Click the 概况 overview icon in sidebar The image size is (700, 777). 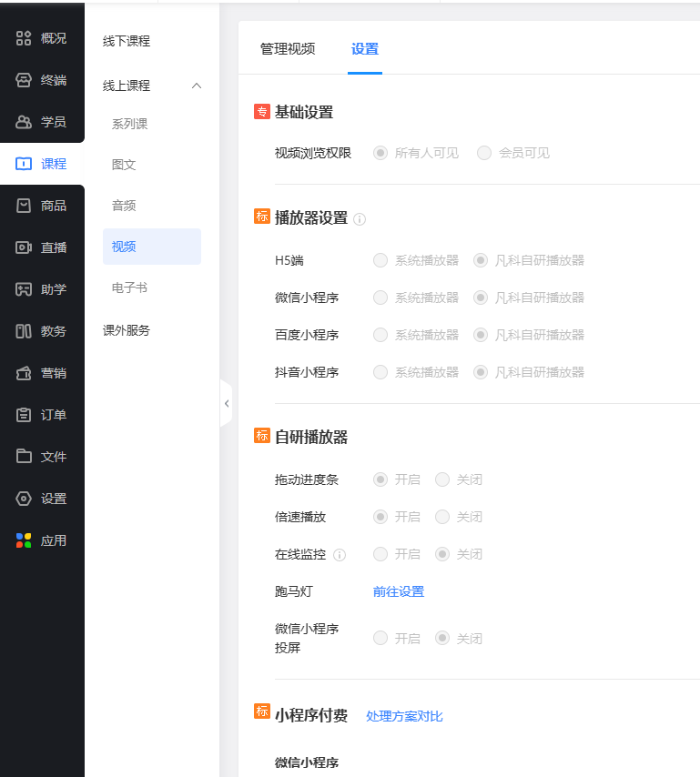pyautogui.click(x=24, y=38)
